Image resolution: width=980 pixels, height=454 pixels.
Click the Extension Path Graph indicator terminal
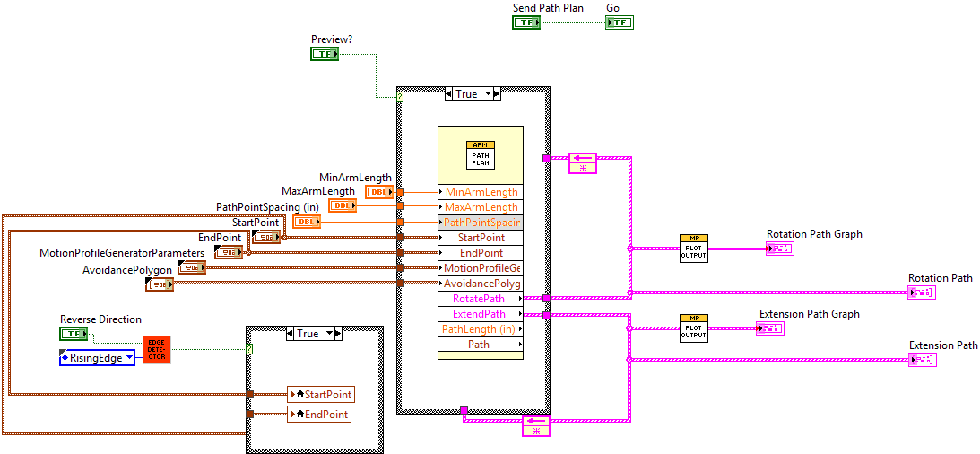coord(769,328)
